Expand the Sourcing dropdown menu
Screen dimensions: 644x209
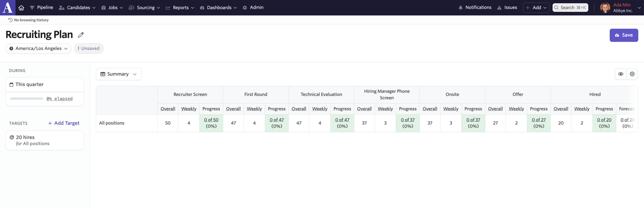coord(144,8)
